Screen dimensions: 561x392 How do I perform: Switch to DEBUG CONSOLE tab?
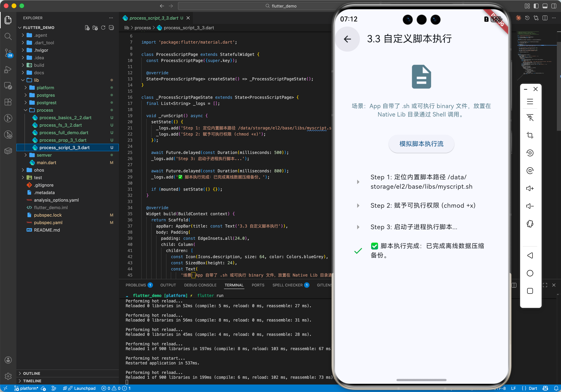coord(200,285)
